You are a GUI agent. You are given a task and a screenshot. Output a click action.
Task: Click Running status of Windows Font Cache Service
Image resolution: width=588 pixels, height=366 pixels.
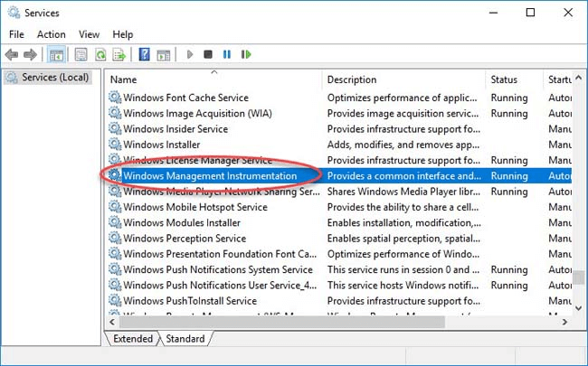click(509, 98)
